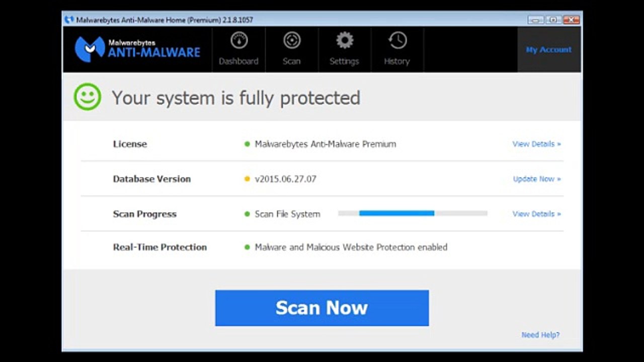644x362 pixels.
Task: Click the 'Your system is fully protected' heading
Action: 236,98
